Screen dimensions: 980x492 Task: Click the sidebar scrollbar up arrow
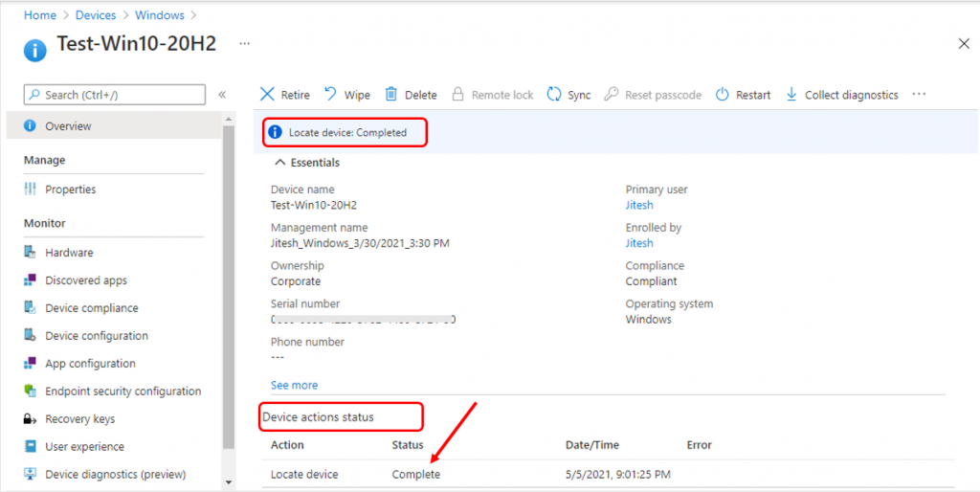point(228,119)
